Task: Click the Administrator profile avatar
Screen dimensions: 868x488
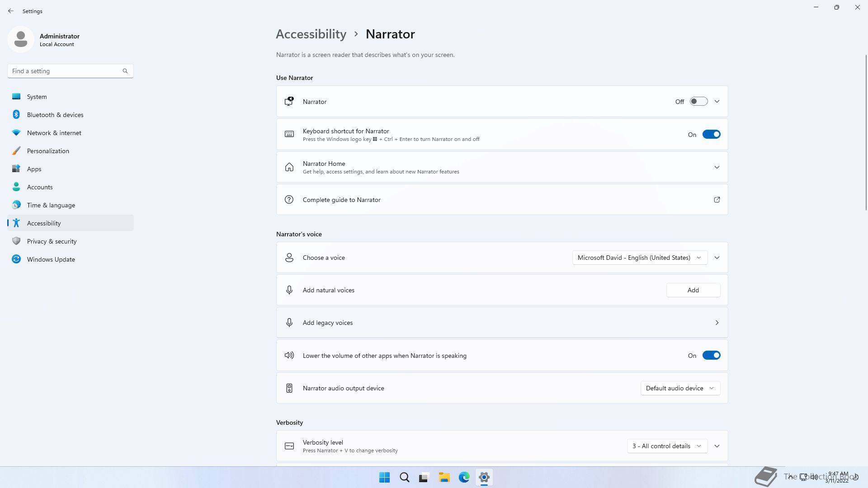Action: tap(21, 39)
